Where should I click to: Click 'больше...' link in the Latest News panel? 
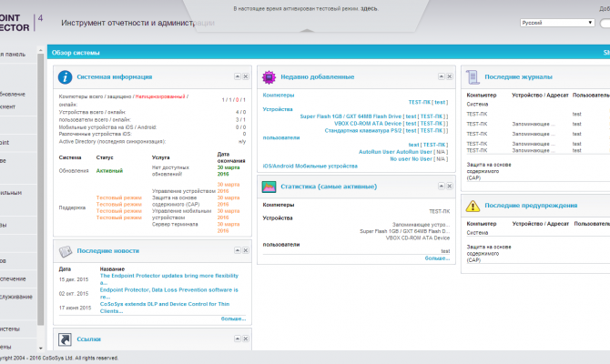(233, 318)
